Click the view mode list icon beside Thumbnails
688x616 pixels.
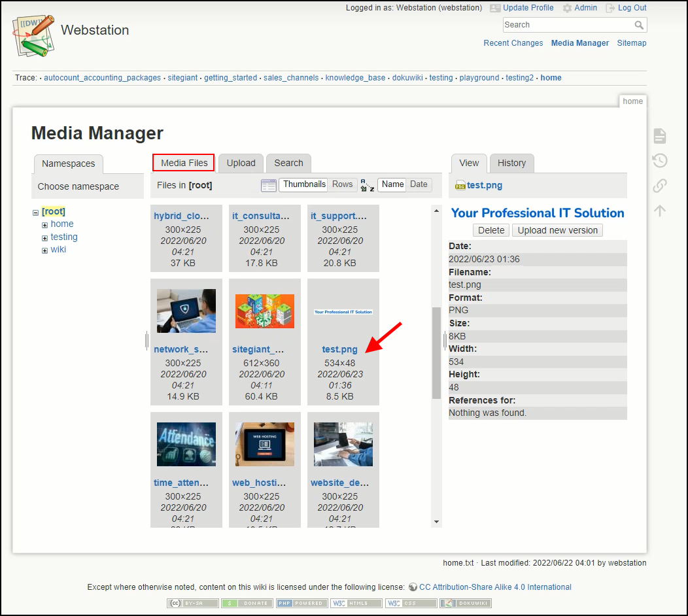click(269, 185)
